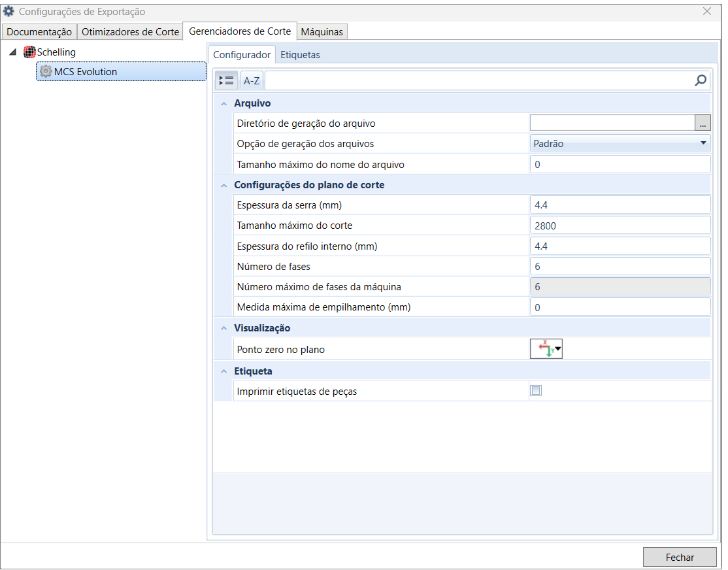
Task: Click the MCS Evolution gear icon
Action: click(46, 71)
